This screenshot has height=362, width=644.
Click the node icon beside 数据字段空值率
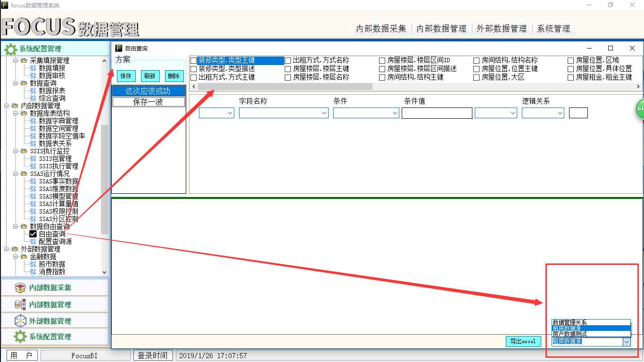pos(33,136)
